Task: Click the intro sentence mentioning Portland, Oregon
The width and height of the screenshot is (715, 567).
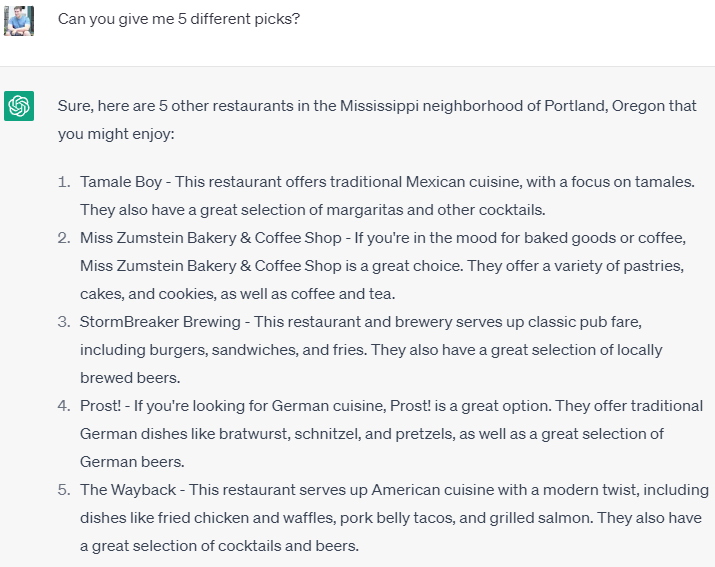Action: click(x=377, y=106)
